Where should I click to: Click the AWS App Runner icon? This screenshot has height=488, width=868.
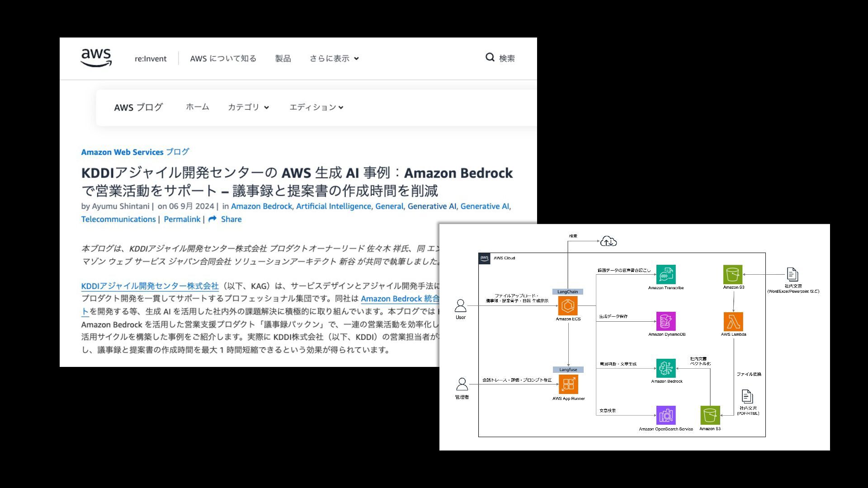click(568, 385)
